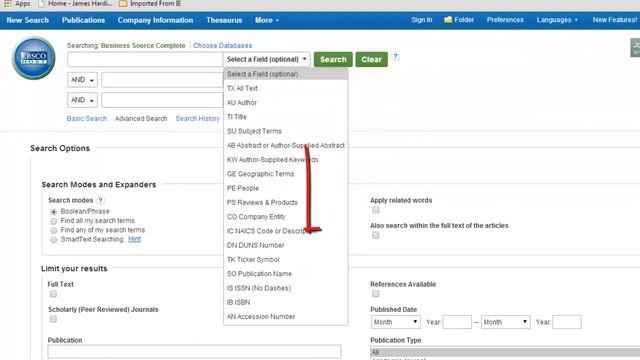
Task: Click the help icon next to Clear button
Action: 395,57
